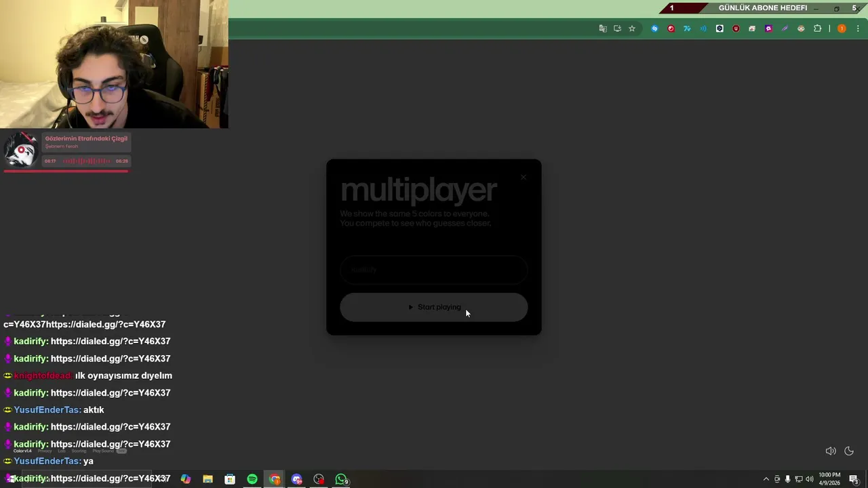
Task: Close the multiplayer dialog with X
Action: point(524,178)
